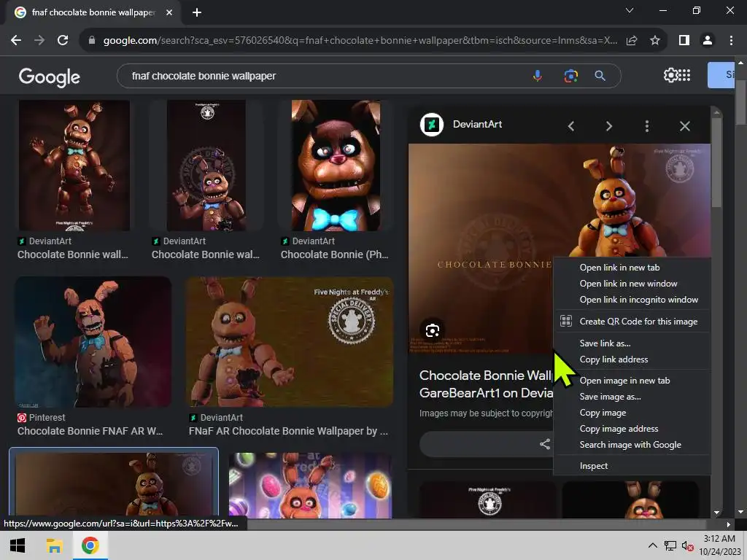Select Inspect in context menu
The image size is (747, 560).
(594, 466)
